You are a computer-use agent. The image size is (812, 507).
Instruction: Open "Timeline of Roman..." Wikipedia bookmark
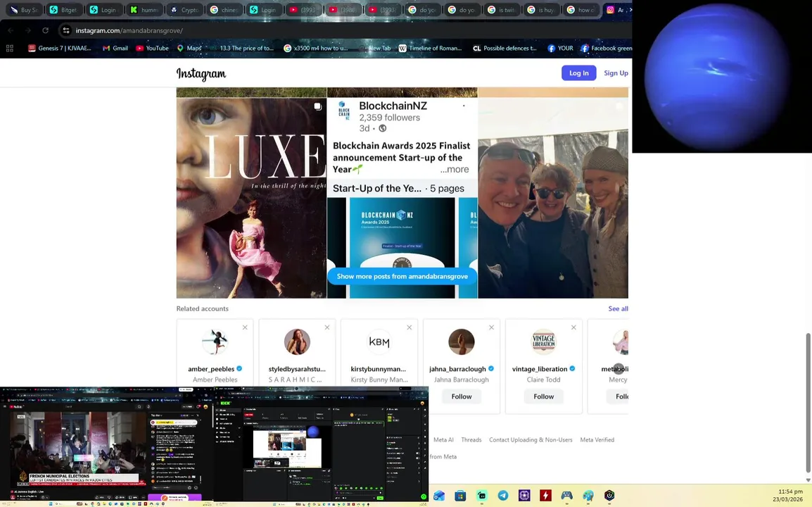(430, 48)
